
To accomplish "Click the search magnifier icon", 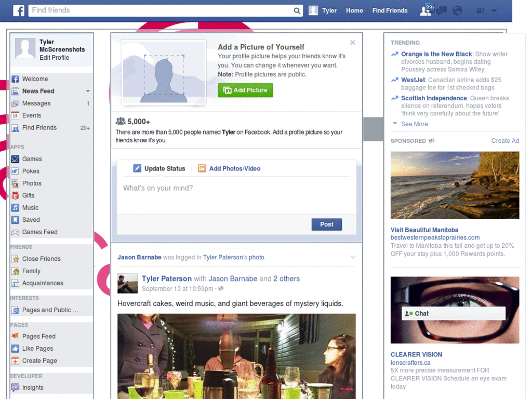I will tap(297, 10).
